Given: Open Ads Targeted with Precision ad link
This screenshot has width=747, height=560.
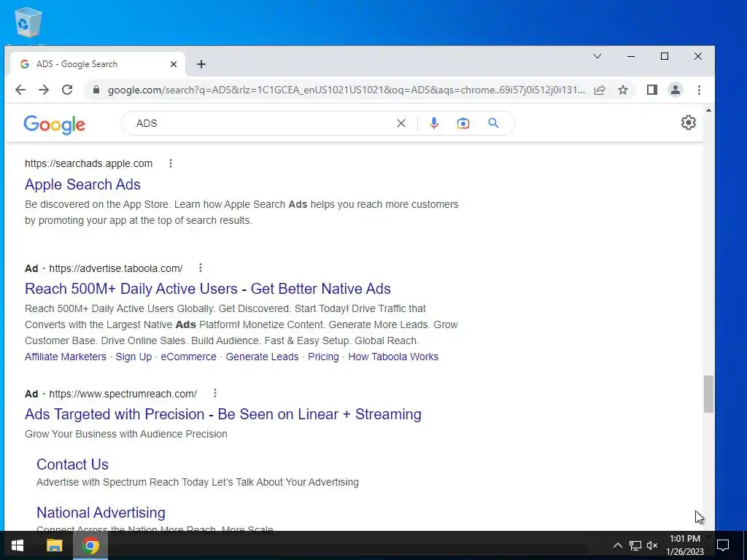Looking at the screenshot, I should [x=223, y=414].
